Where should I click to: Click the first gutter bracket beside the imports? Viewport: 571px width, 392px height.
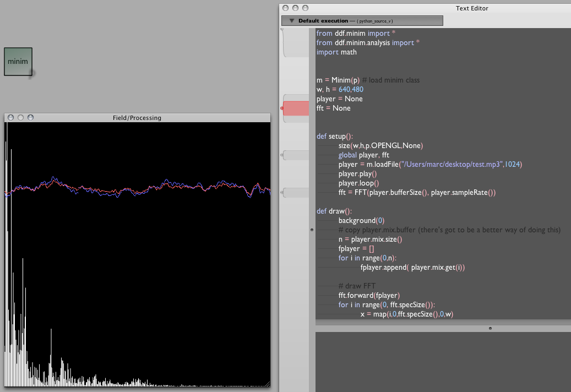click(296, 43)
